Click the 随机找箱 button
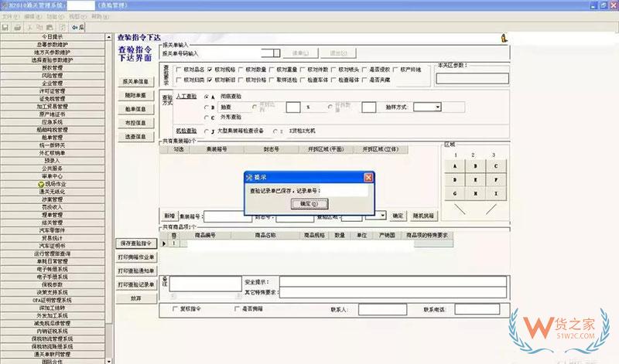 click(423, 216)
